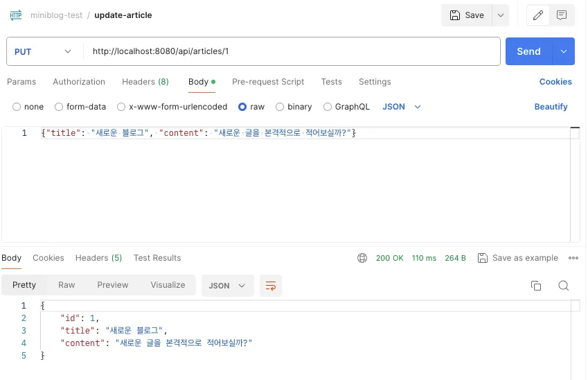Select the none body type
This screenshot has width=588, height=380.
click(17, 107)
